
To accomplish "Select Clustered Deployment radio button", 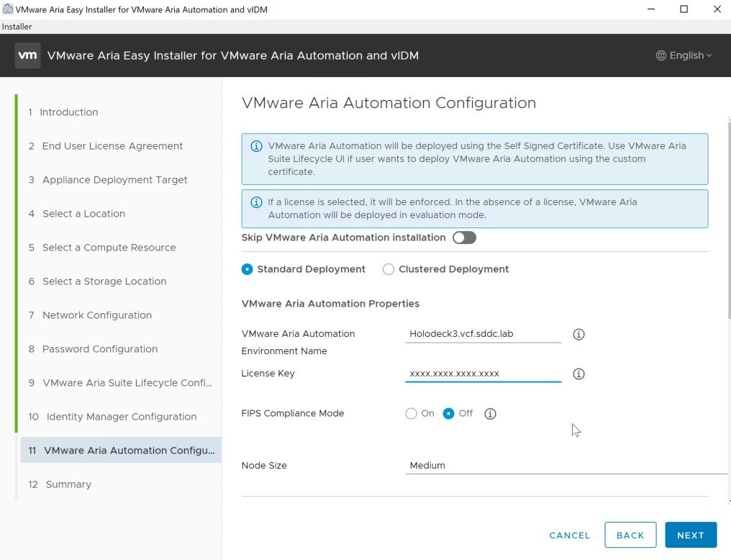I will coord(389,269).
